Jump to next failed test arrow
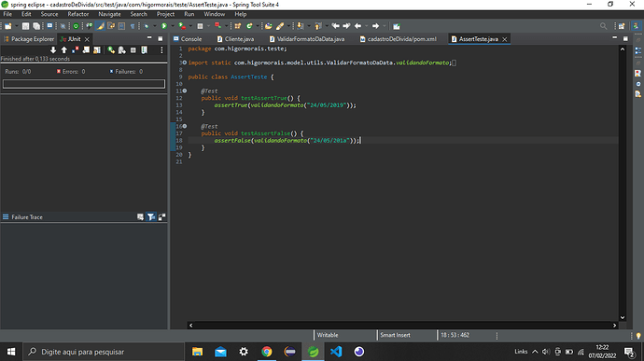This screenshot has height=361, width=644. (x=53, y=50)
